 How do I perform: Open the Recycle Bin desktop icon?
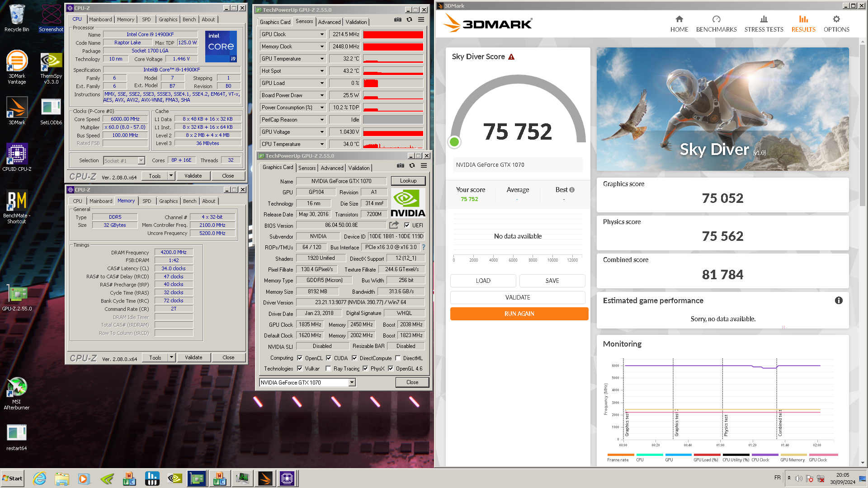(x=17, y=18)
